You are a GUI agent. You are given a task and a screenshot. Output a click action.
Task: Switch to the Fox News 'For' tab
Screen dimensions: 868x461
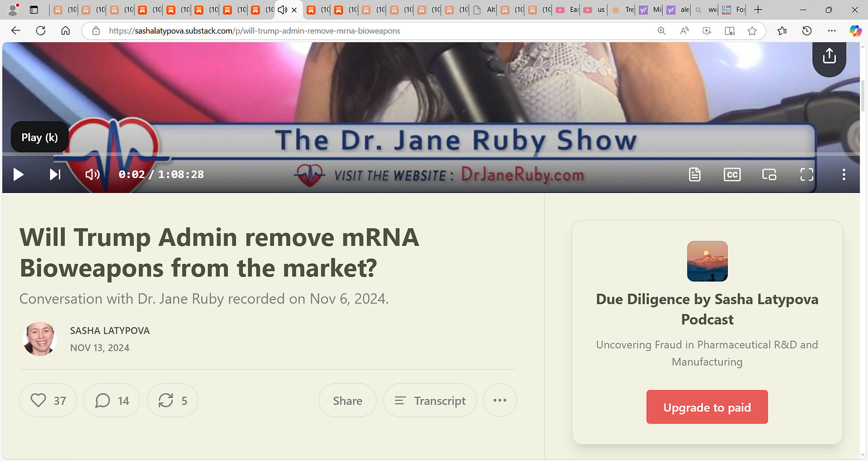click(733, 10)
